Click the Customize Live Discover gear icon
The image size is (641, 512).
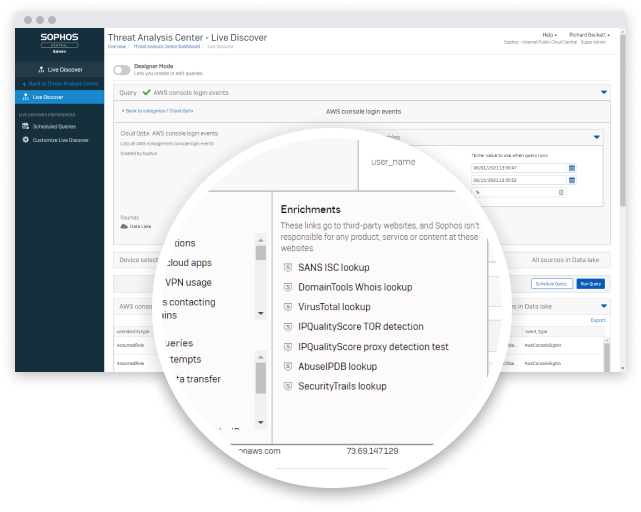click(25, 140)
